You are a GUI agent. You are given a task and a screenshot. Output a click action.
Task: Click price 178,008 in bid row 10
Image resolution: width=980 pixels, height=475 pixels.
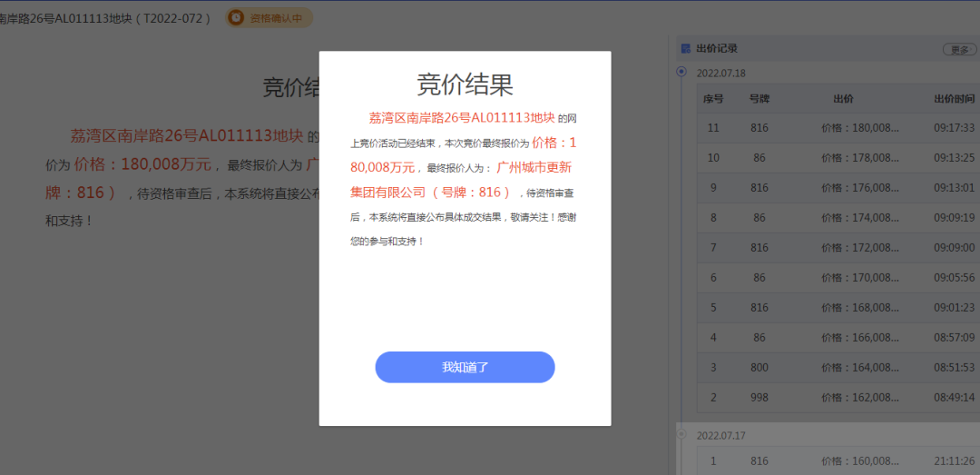click(860, 158)
